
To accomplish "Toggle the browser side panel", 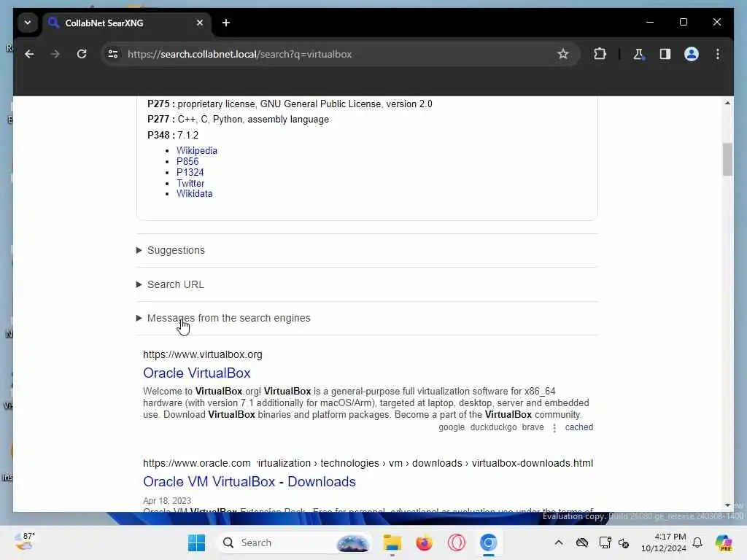I will pyautogui.click(x=665, y=54).
